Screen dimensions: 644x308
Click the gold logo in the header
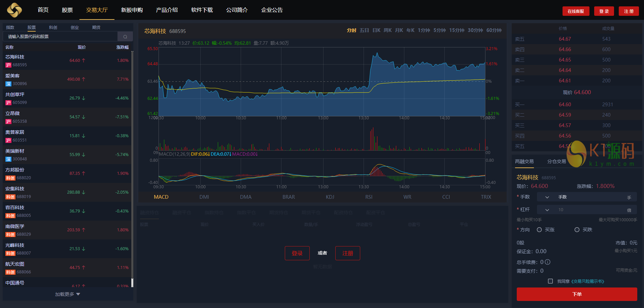[x=14, y=10]
